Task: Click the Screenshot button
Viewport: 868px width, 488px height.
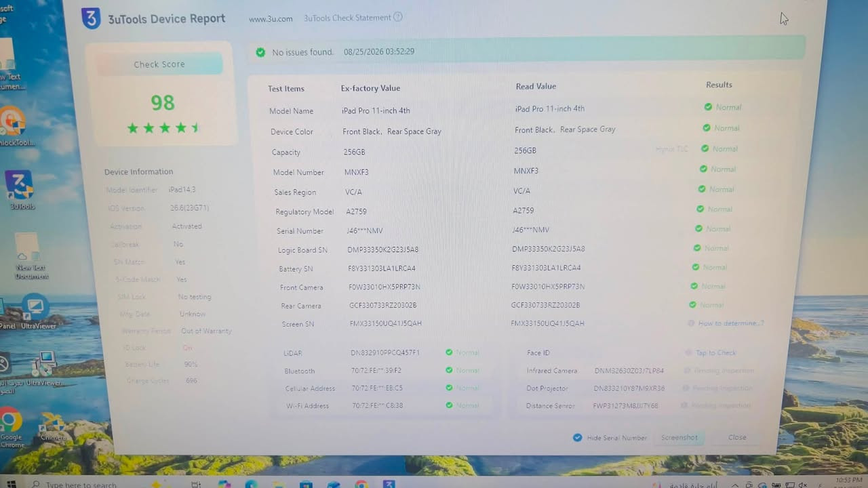Action: (x=679, y=438)
